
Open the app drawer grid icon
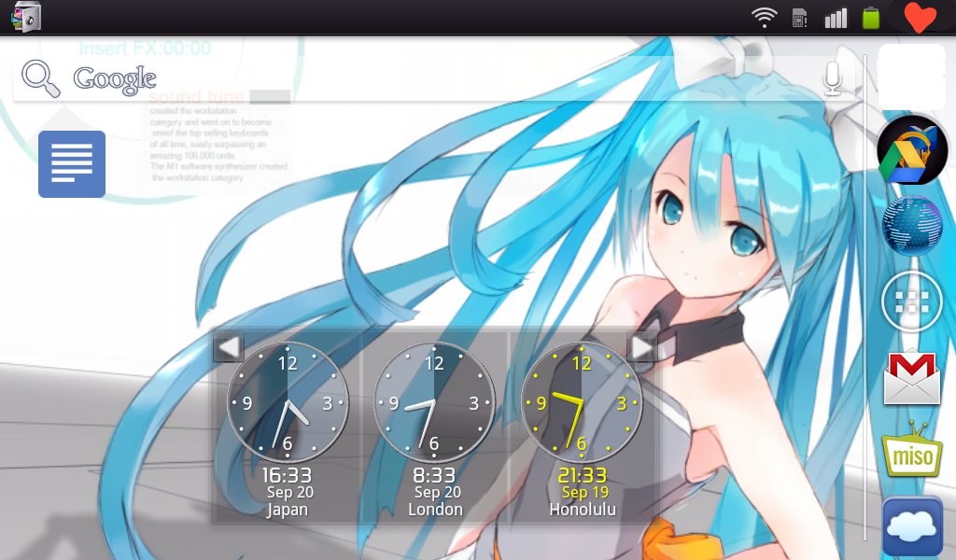click(912, 301)
